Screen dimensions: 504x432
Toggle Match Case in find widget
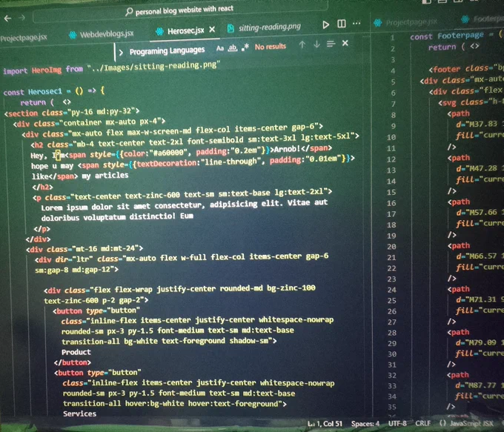[220, 49]
